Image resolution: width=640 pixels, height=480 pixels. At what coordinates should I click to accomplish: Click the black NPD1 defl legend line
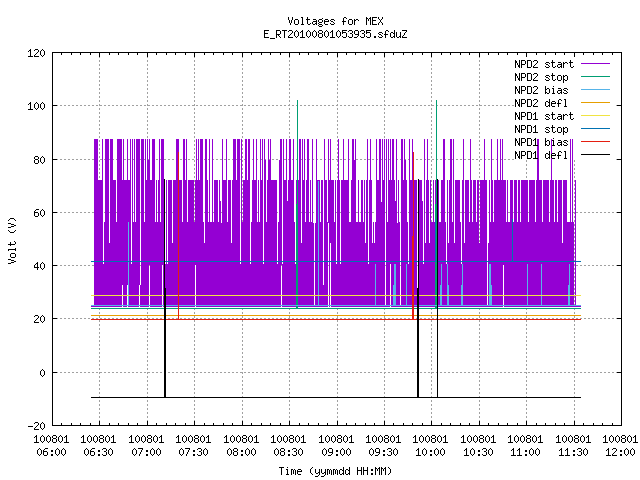(596, 155)
